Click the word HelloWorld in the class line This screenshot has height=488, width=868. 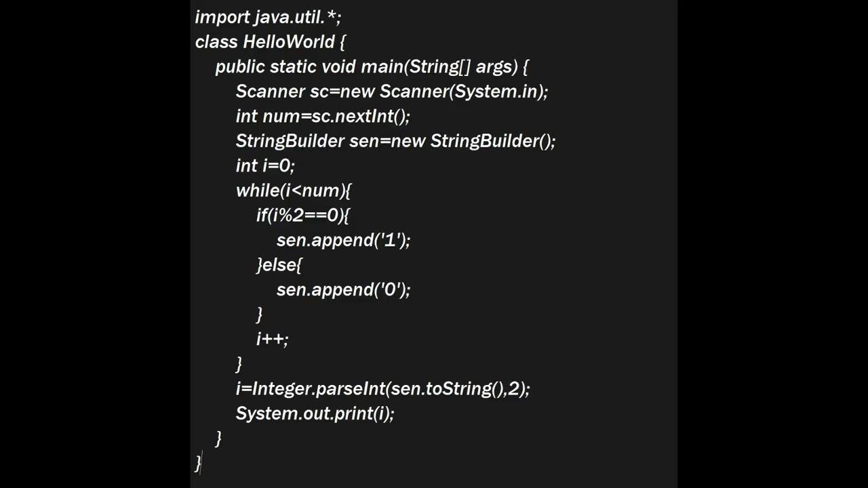289,42
